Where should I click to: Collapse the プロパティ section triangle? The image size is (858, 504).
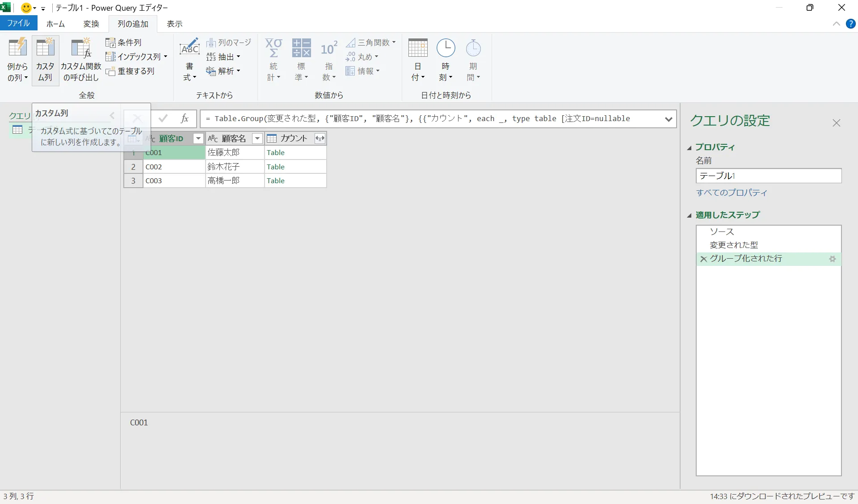(689, 148)
